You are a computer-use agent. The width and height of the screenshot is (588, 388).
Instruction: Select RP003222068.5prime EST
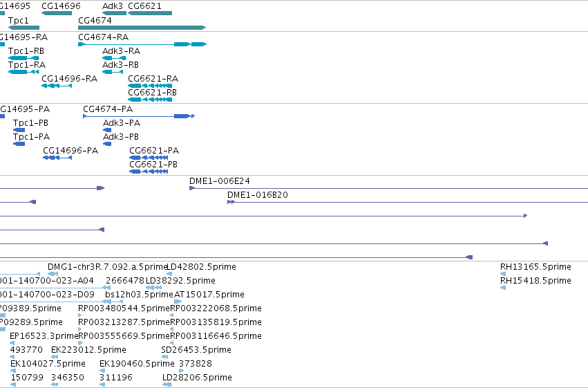coord(172,315)
